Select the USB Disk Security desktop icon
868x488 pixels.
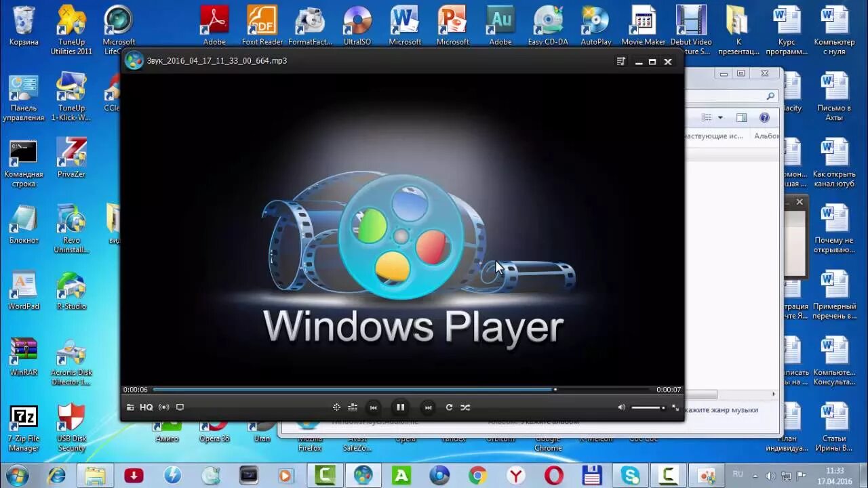[71, 428]
